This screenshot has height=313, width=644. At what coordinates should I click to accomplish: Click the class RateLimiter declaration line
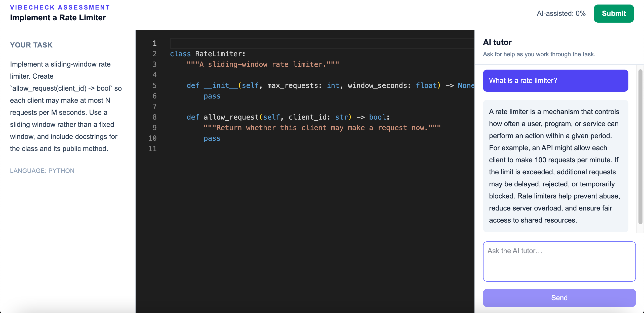[208, 54]
